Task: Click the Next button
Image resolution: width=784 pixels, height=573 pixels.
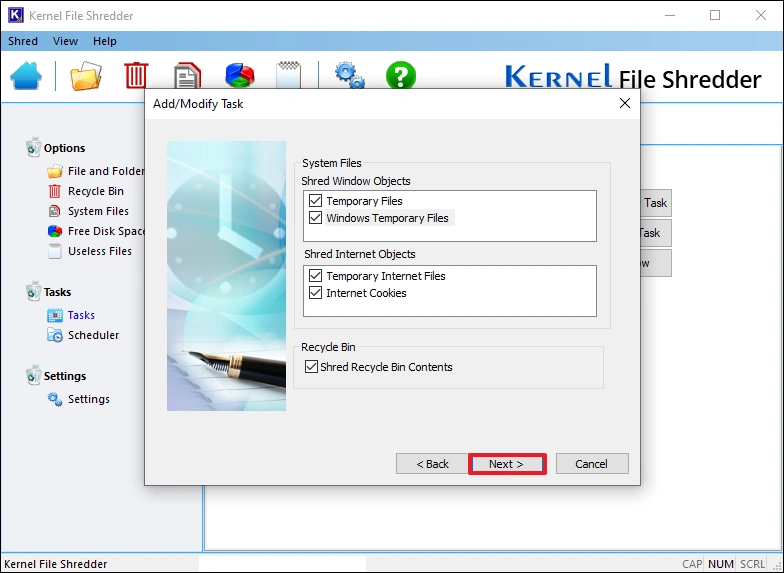Action: tap(507, 464)
